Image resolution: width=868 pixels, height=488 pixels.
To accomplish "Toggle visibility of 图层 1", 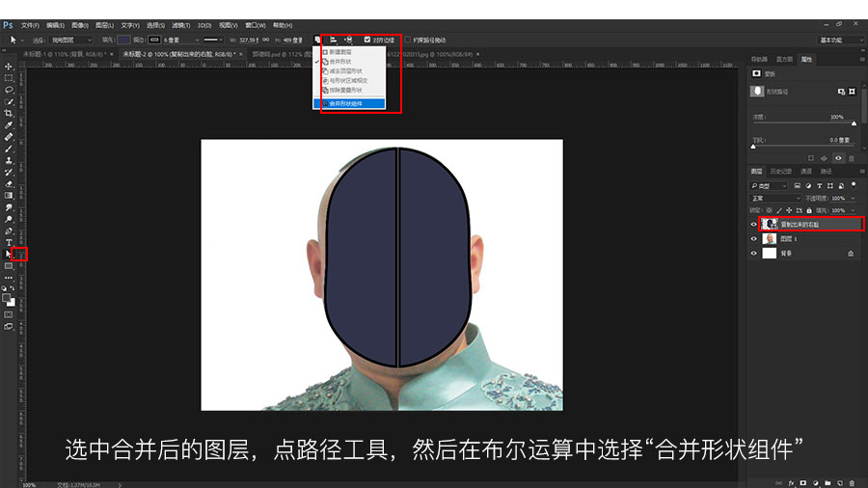I will (x=754, y=238).
